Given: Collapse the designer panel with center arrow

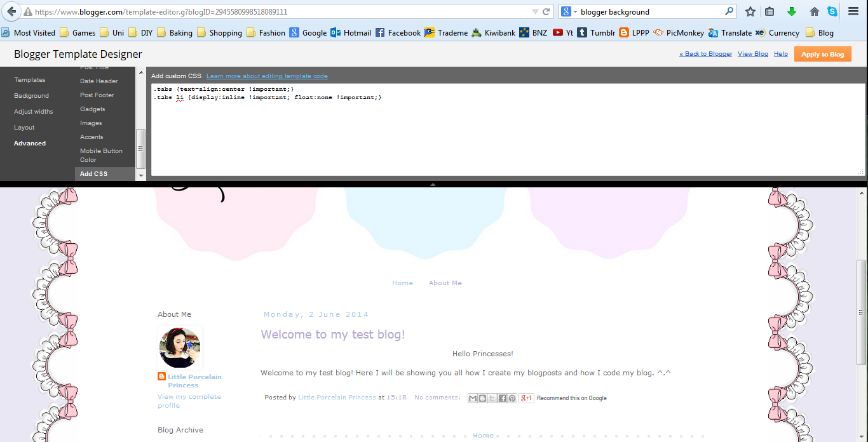Looking at the screenshot, I should [x=433, y=184].
